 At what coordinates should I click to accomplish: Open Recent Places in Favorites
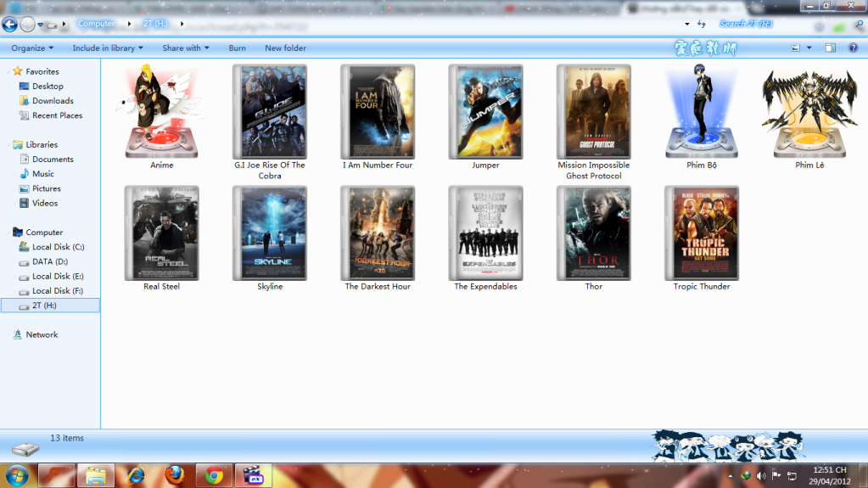point(57,115)
